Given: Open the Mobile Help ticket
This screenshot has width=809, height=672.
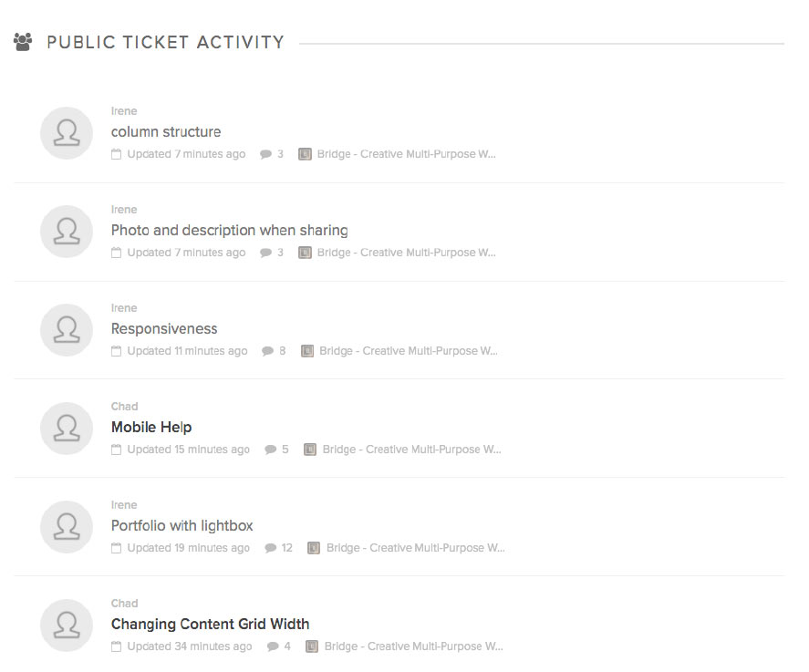Looking at the screenshot, I should (x=151, y=428).
